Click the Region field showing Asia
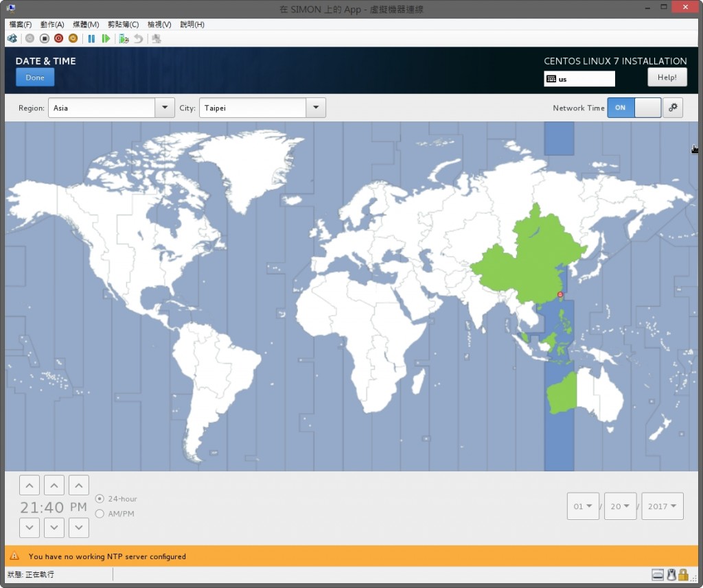 pos(102,108)
